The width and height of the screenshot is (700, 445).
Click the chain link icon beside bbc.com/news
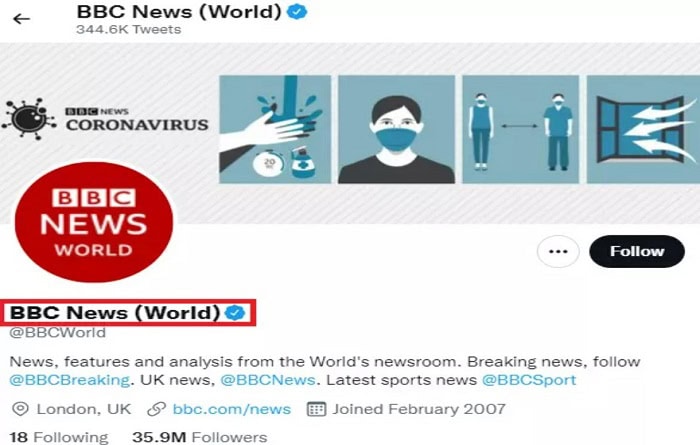coord(156,409)
